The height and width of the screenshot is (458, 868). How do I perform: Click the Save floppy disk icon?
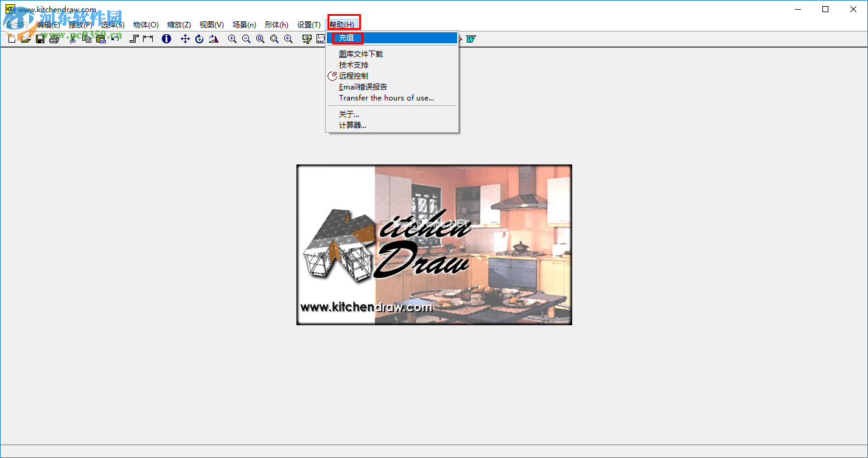tap(40, 39)
